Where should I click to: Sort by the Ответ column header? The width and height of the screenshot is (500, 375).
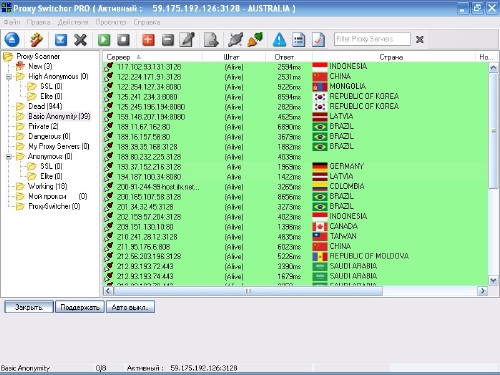(289, 57)
